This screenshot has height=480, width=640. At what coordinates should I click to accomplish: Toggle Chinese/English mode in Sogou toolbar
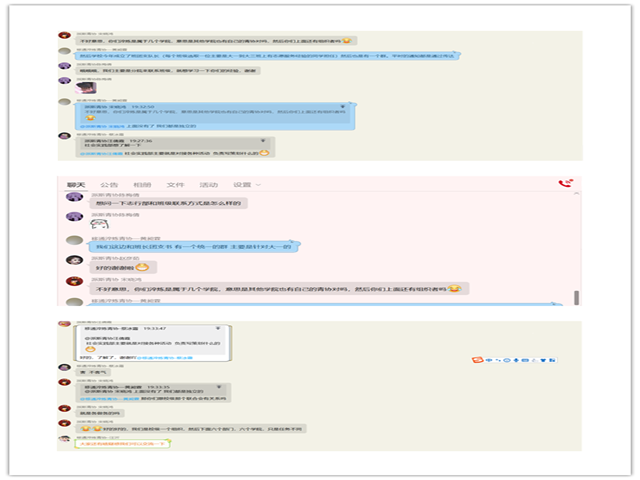point(490,359)
